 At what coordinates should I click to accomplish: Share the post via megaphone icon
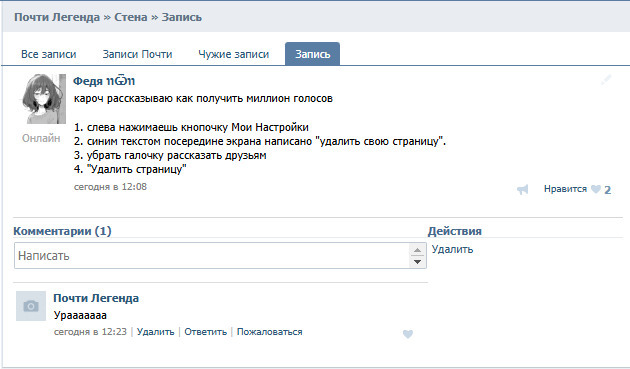click(522, 189)
